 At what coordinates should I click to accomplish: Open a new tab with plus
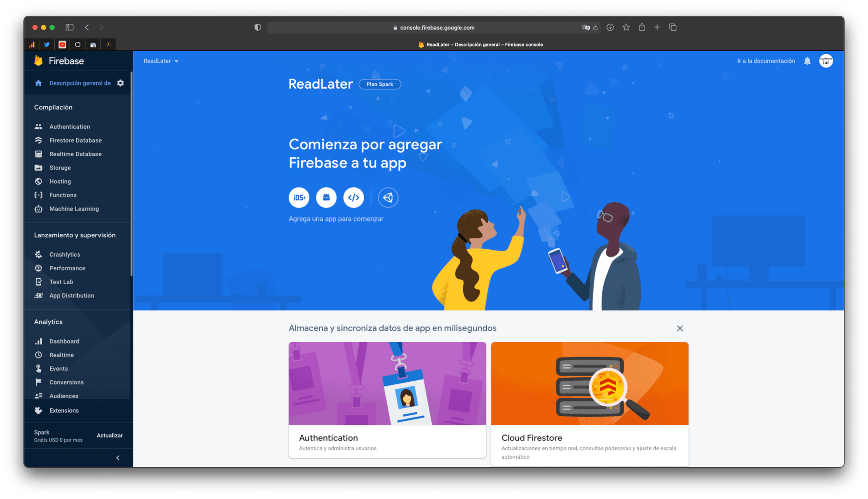coord(657,27)
